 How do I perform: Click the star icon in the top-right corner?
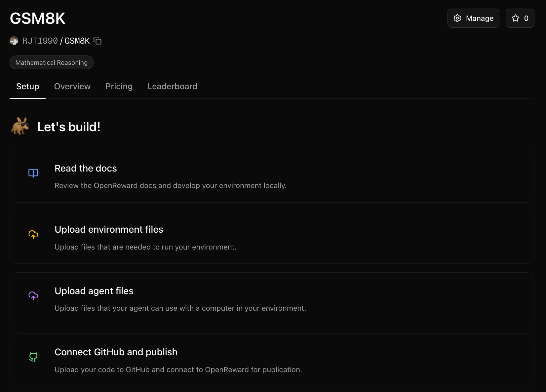tap(516, 18)
